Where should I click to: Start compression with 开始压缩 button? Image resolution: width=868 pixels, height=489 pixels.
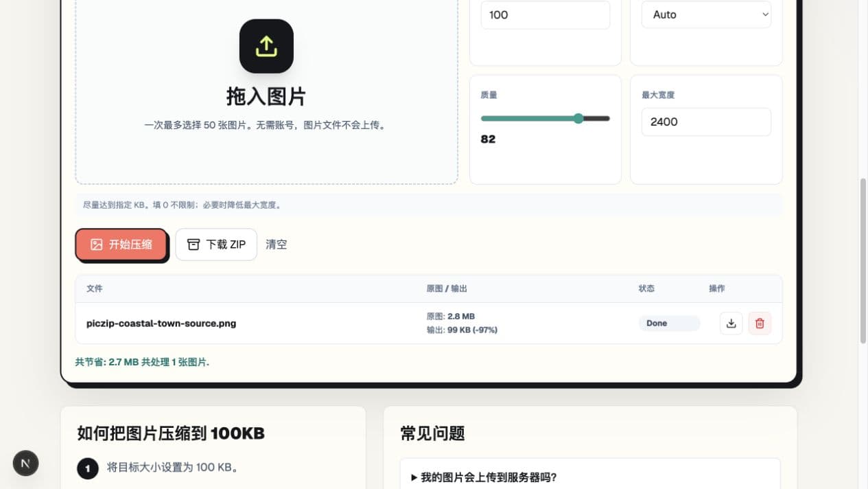point(121,244)
